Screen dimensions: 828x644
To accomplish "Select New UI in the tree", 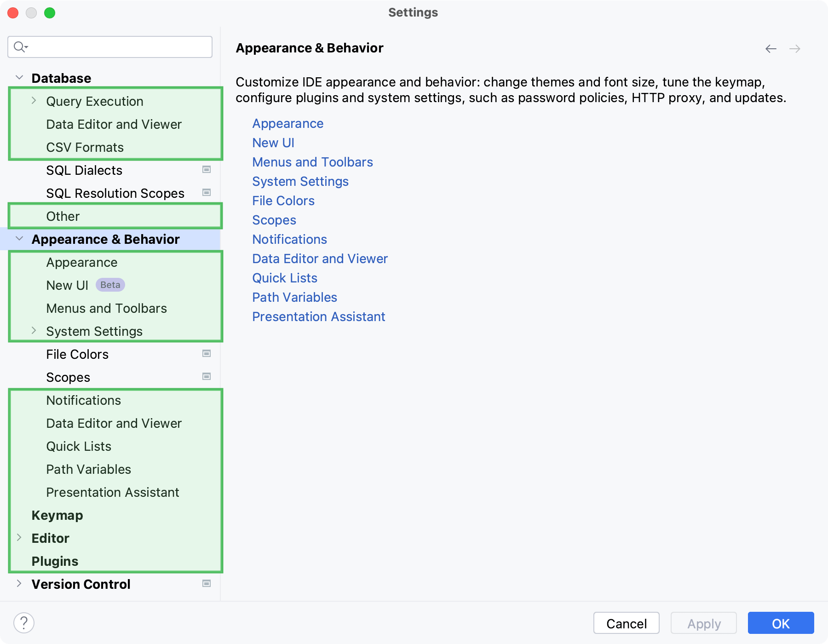I will coord(67,285).
